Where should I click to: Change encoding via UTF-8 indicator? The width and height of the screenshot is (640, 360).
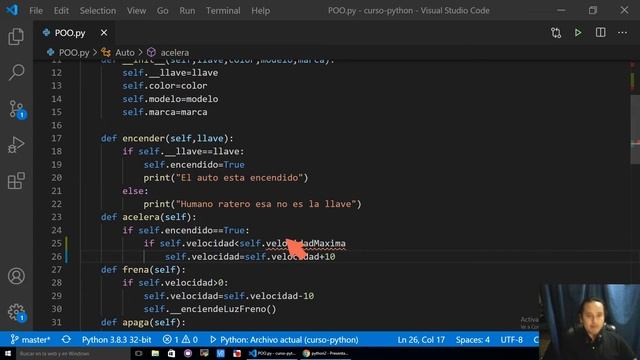click(511, 340)
